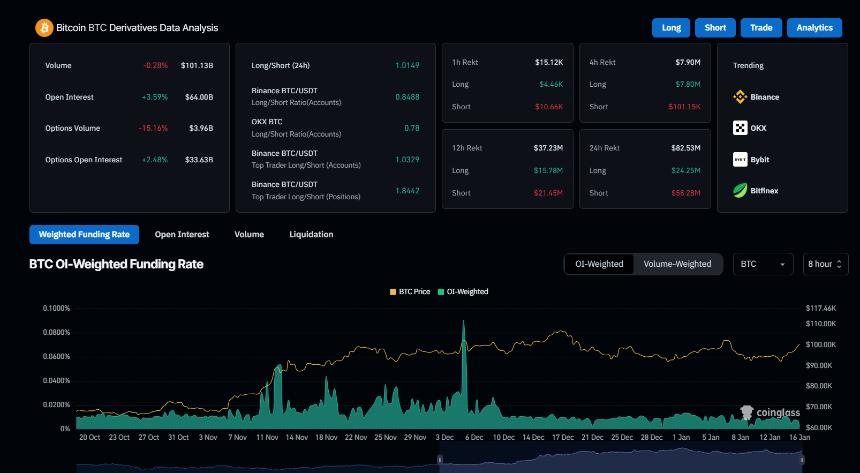Click 24h Rekt Short value $58.28M

(x=686, y=193)
